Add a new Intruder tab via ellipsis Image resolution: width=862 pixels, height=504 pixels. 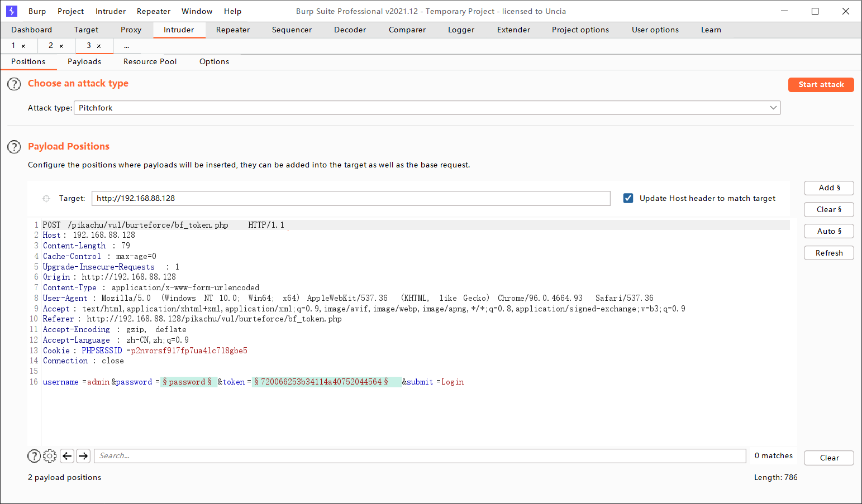(127, 46)
